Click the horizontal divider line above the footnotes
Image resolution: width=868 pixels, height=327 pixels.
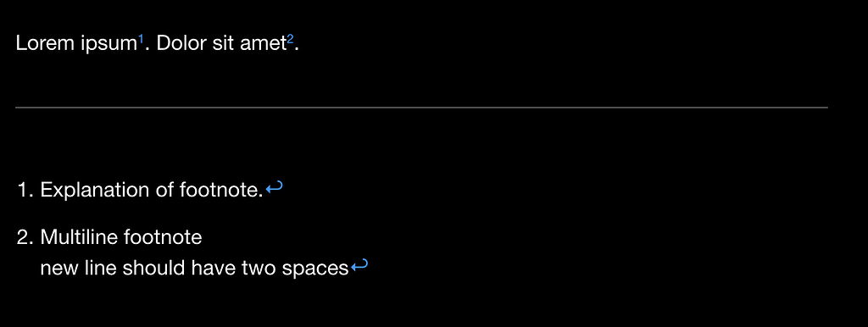click(x=421, y=108)
